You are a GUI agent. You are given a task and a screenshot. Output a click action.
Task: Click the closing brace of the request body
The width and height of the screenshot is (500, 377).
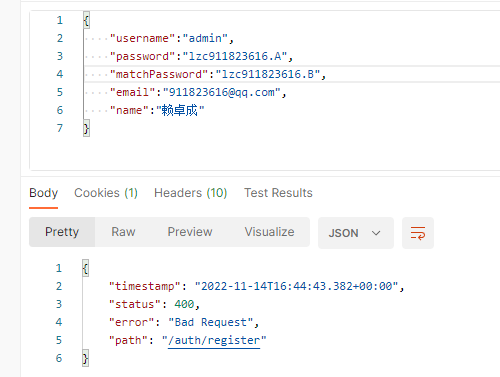point(86,129)
